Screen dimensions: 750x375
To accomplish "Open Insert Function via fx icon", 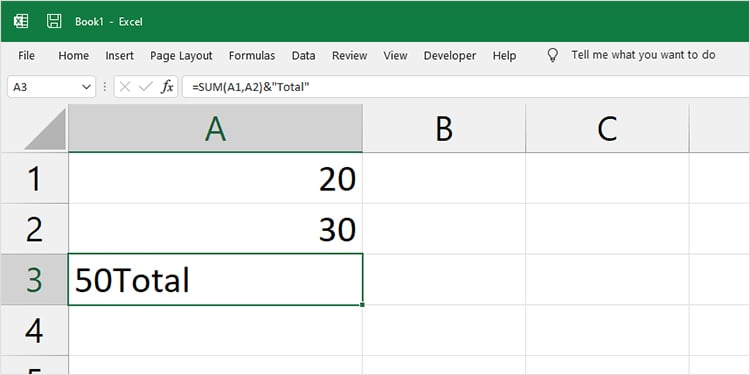I will 167,87.
